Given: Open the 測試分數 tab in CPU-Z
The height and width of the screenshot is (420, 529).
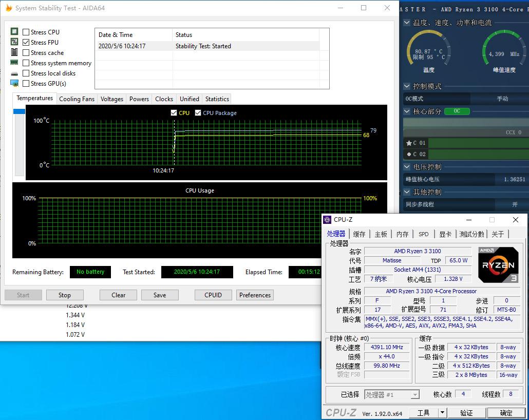Looking at the screenshot, I should point(471,234).
